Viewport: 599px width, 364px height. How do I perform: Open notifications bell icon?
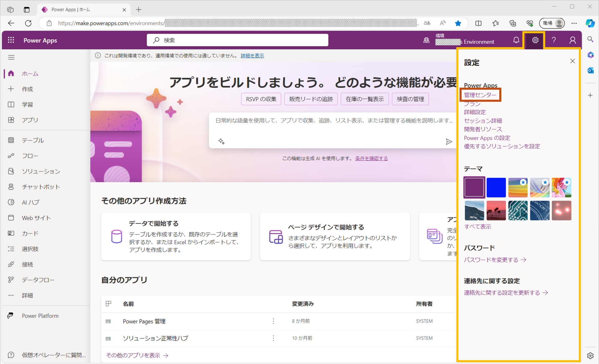[516, 40]
